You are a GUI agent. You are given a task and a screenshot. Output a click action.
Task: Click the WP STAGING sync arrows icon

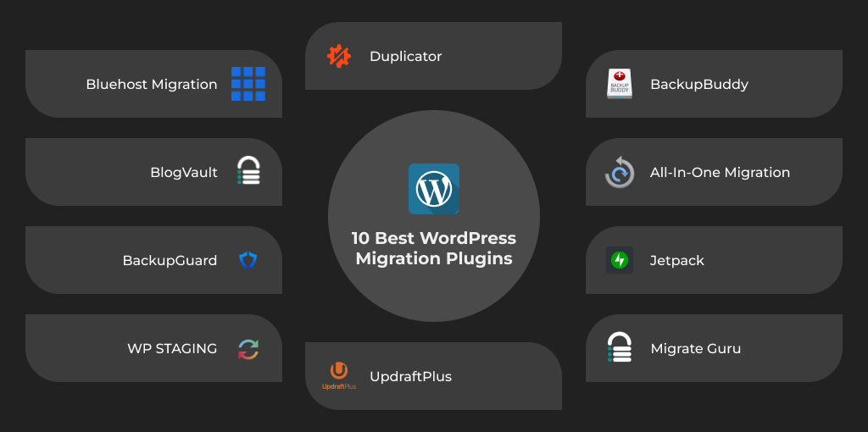248,348
